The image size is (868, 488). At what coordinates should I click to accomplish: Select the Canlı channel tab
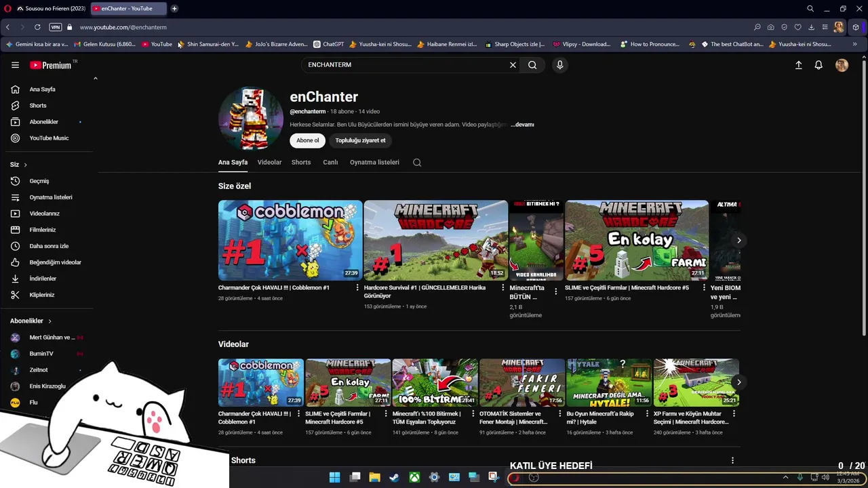(x=330, y=163)
